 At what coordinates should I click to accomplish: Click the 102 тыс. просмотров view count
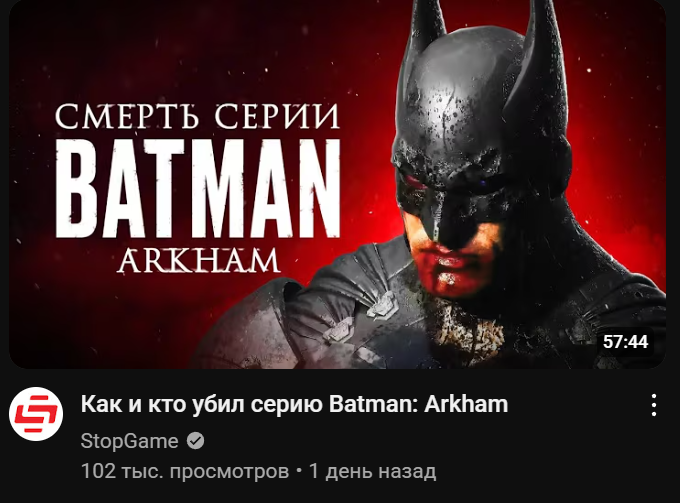(x=185, y=471)
